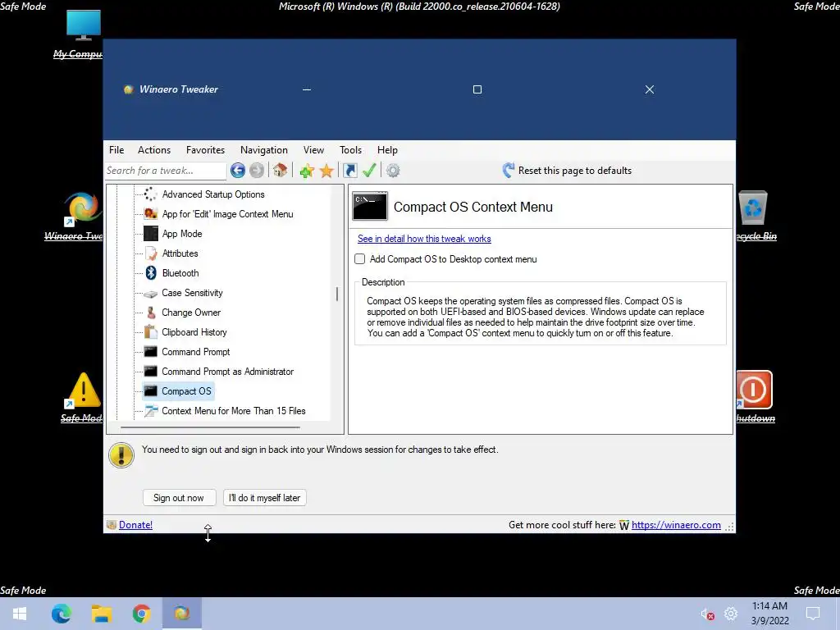Select Case Sensitivity tree item
The image size is (840, 630).
click(192, 293)
